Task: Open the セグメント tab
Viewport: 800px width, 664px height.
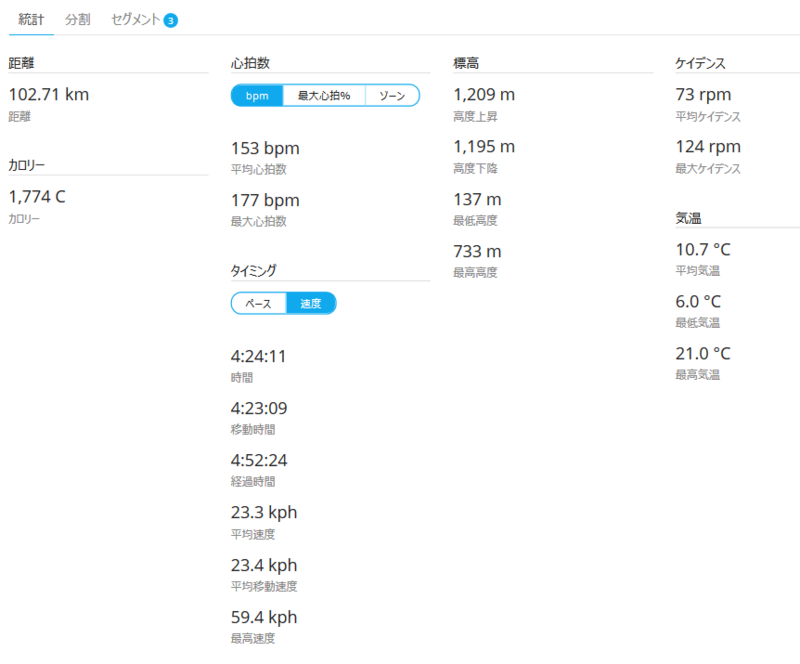Action: coord(136,19)
